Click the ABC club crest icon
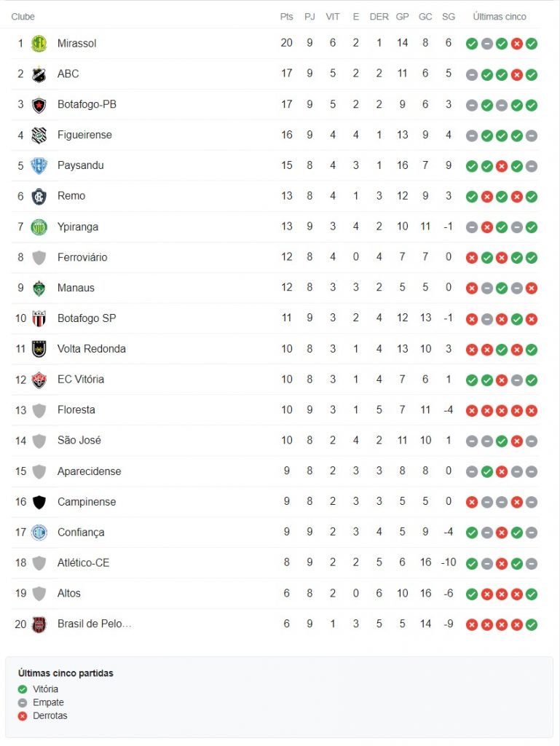Image resolution: width=560 pixels, height=746 pixels. point(39,74)
